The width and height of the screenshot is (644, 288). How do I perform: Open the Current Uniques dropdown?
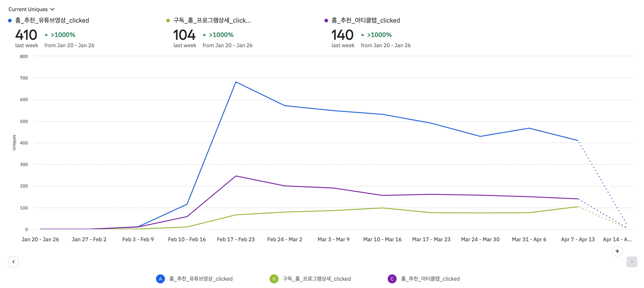click(31, 9)
